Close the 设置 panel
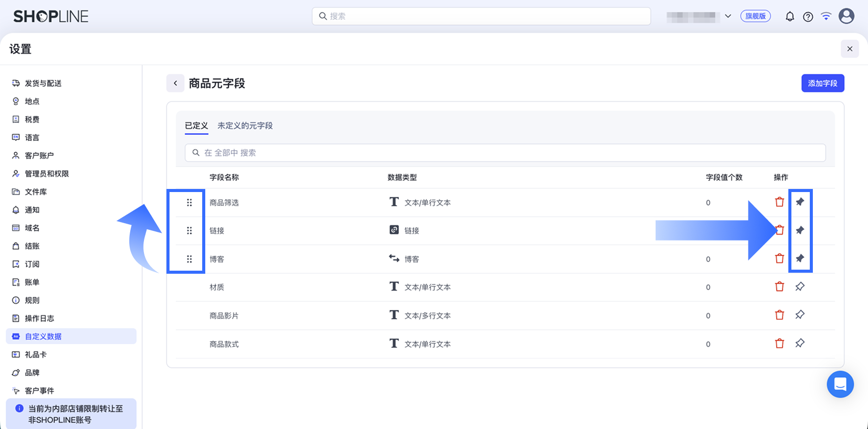The width and height of the screenshot is (868, 429). coord(850,49)
